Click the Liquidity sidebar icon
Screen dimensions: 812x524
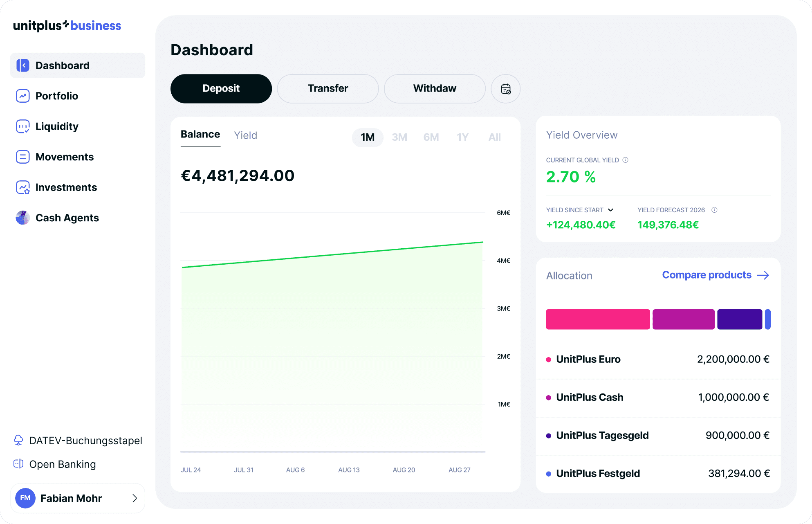pos(23,126)
